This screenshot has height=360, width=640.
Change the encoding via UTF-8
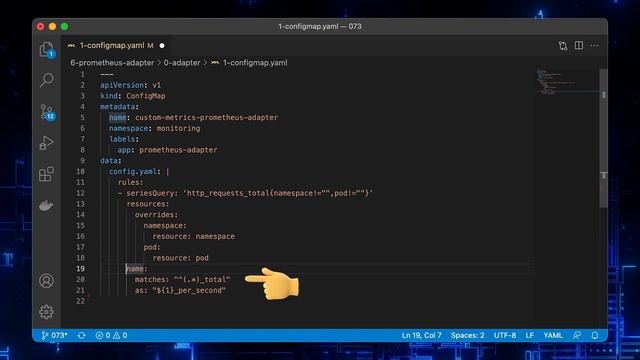[x=505, y=335]
